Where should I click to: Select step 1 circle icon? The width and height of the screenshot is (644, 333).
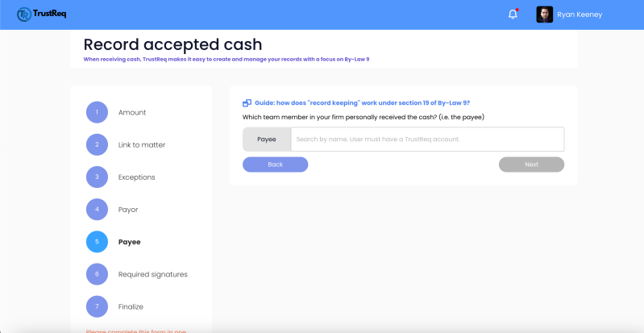point(97,112)
